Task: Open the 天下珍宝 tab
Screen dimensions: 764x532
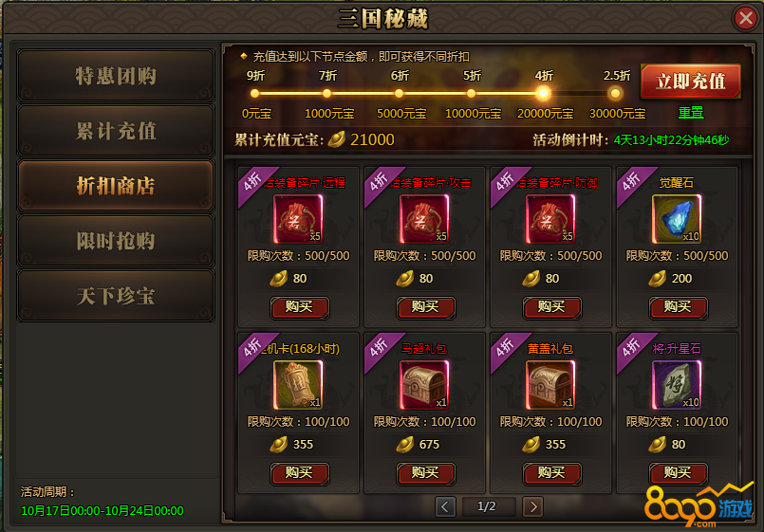Action: click(x=116, y=296)
